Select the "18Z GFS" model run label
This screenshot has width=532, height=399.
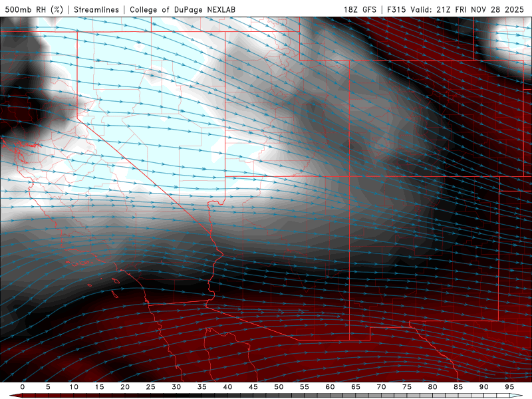coord(360,9)
